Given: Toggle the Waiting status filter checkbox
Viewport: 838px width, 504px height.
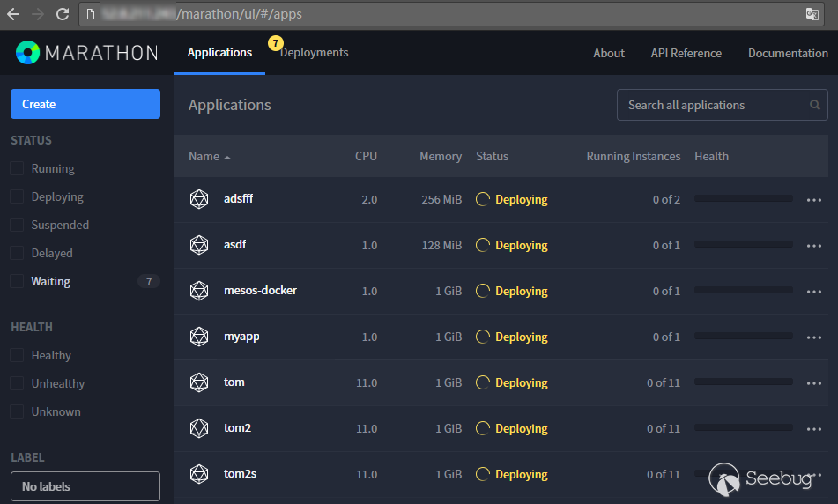Looking at the screenshot, I should 17,281.
